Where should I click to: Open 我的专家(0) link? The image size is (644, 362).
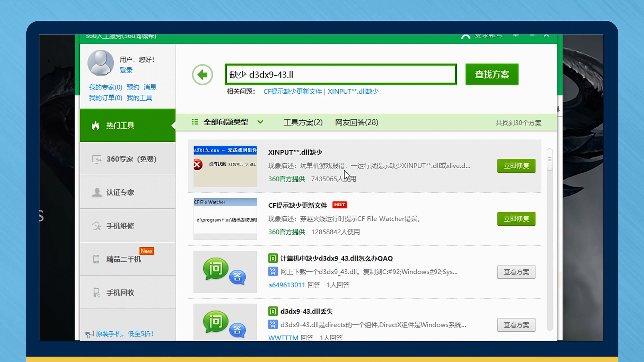click(x=106, y=87)
